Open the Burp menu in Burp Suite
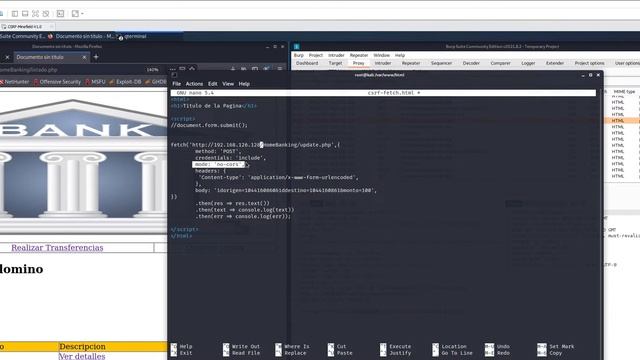The image size is (640, 360). 299,55
